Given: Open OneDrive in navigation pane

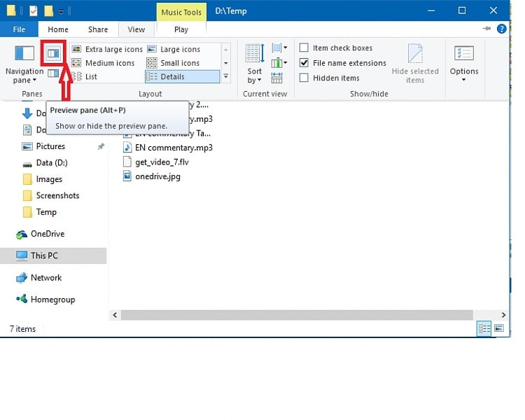Looking at the screenshot, I should pyautogui.click(x=48, y=234).
